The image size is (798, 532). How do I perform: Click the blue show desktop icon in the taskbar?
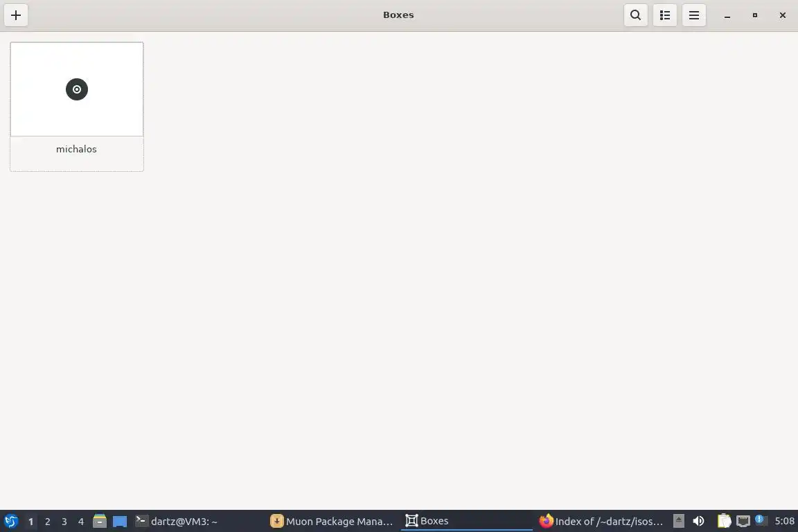point(120,522)
